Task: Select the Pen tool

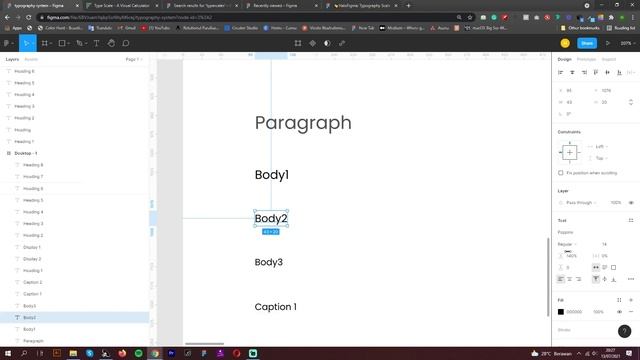Action: tap(80, 43)
